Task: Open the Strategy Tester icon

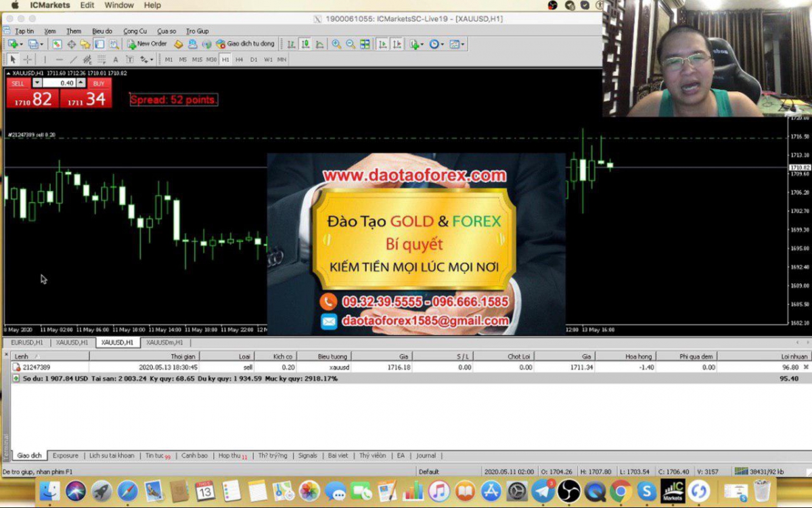Action: click(x=114, y=44)
